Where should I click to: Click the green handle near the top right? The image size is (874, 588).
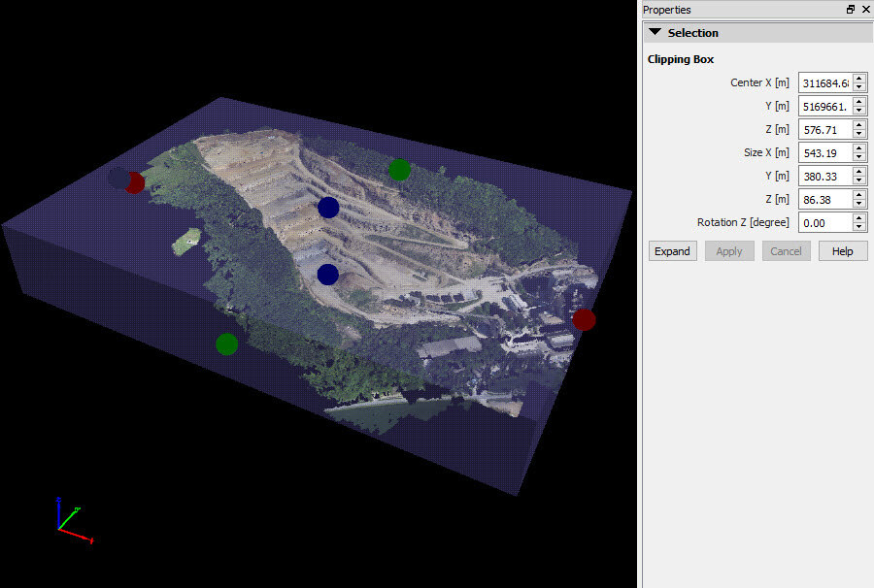coord(398,170)
